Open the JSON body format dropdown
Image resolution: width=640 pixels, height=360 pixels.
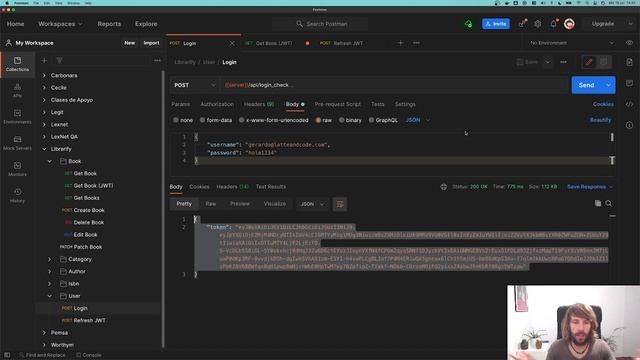click(418, 120)
